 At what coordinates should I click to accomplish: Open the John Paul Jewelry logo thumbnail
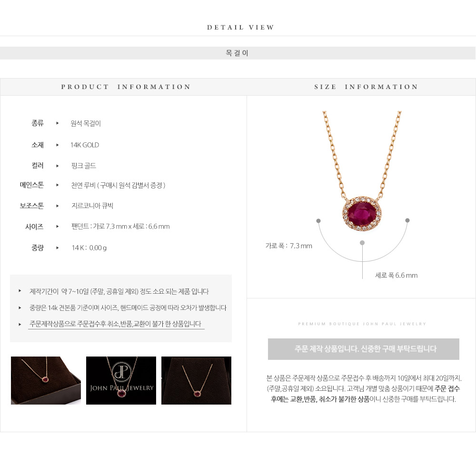[121, 380]
